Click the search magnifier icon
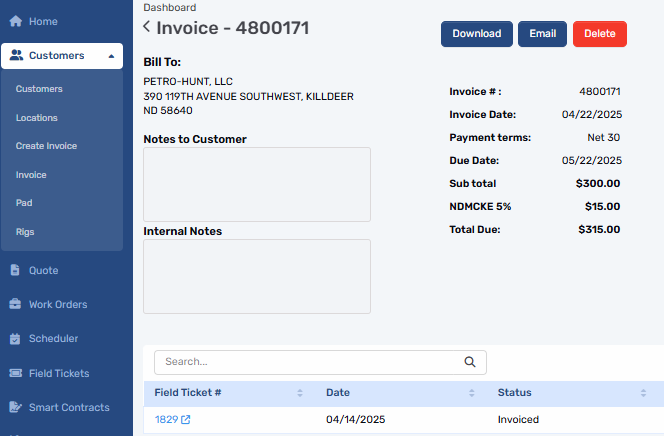Screen dimensions: 664x436 (470, 362)
